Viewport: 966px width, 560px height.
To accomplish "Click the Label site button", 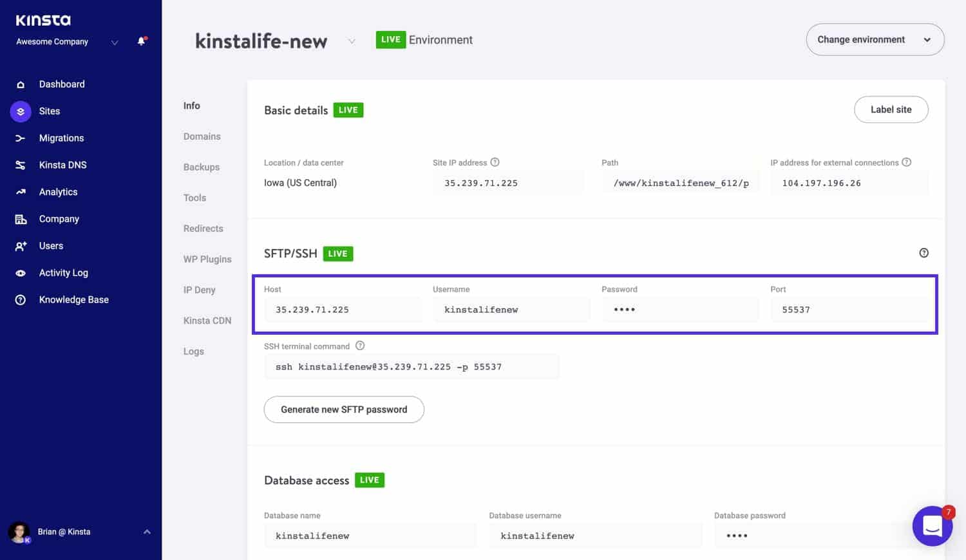I will [x=891, y=109].
